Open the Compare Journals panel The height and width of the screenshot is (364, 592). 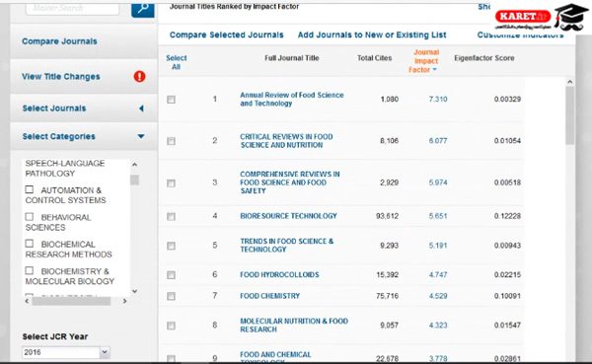(x=59, y=41)
